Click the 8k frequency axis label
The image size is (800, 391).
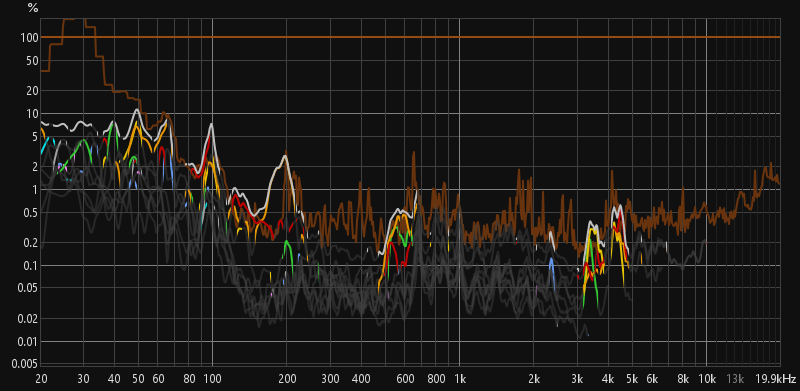click(683, 379)
